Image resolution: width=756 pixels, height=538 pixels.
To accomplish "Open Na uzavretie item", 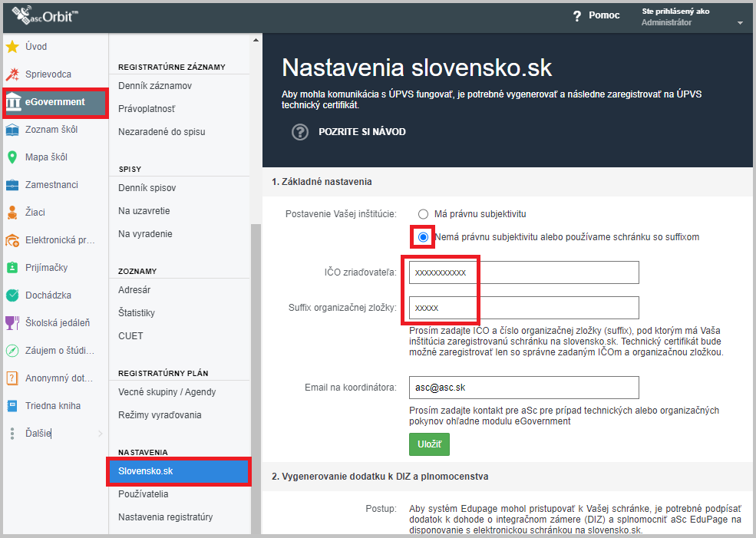I will 144,210.
